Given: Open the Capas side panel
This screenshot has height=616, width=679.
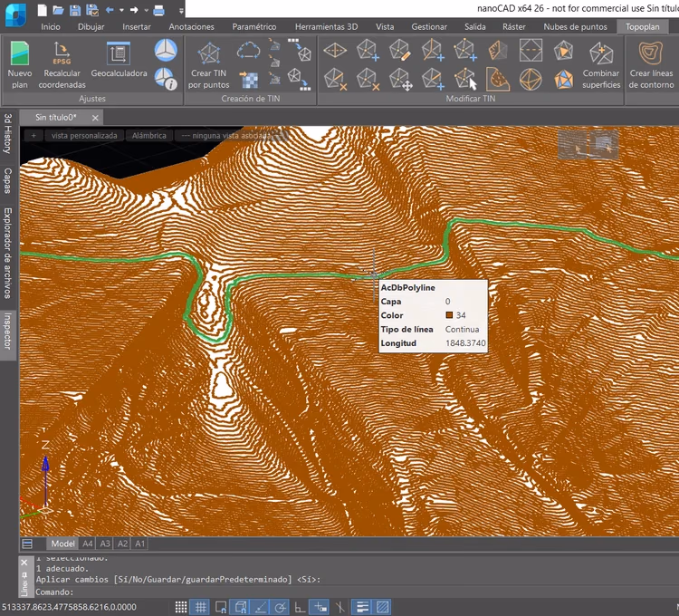Looking at the screenshot, I should [8, 180].
